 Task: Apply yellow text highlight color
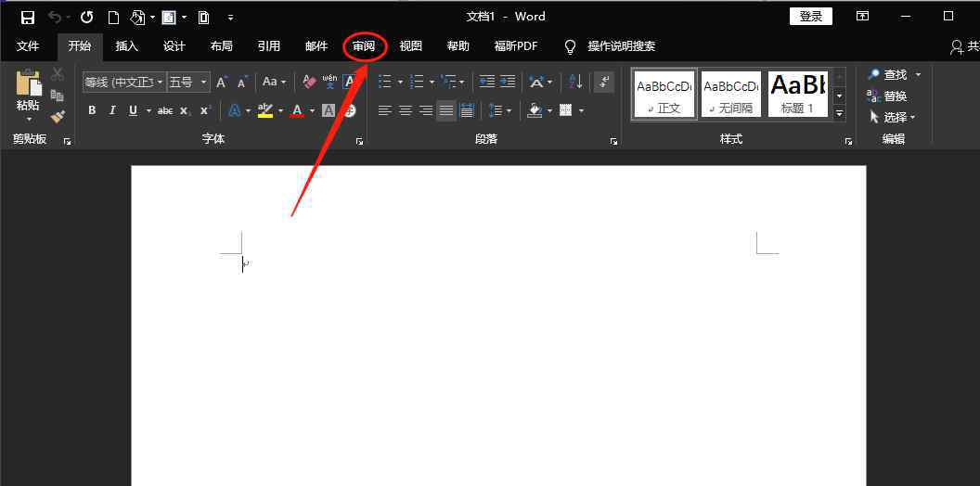point(265,110)
